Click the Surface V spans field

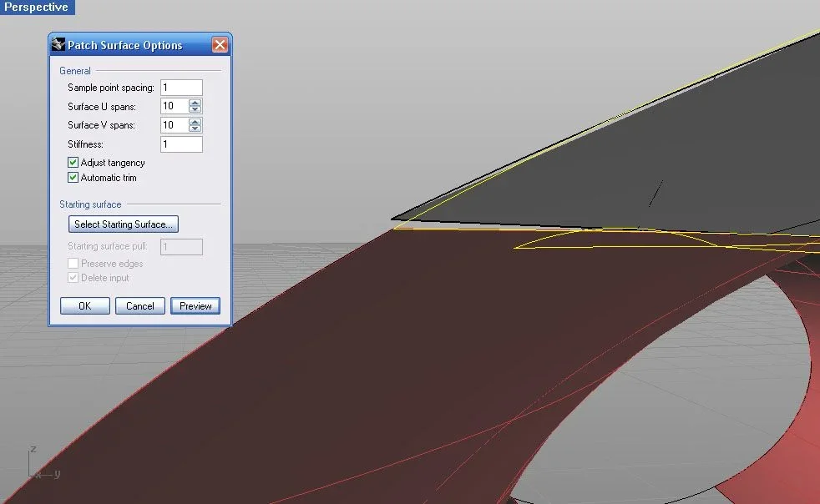pos(175,125)
